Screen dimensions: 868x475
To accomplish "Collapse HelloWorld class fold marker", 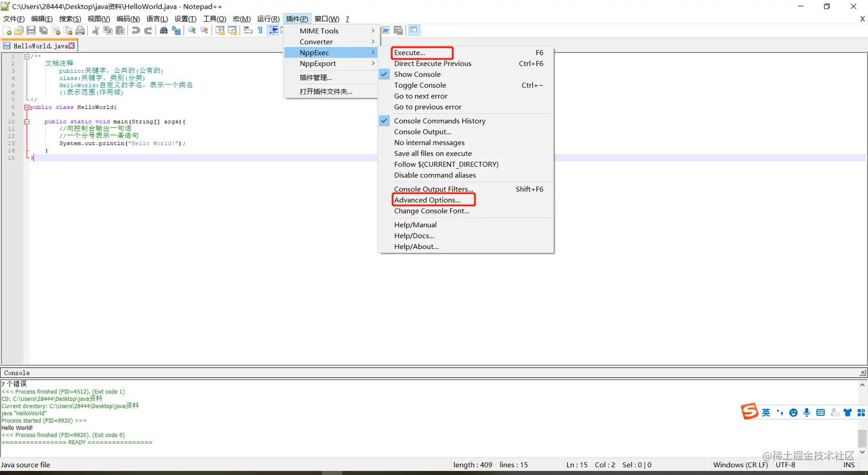I will [x=27, y=107].
